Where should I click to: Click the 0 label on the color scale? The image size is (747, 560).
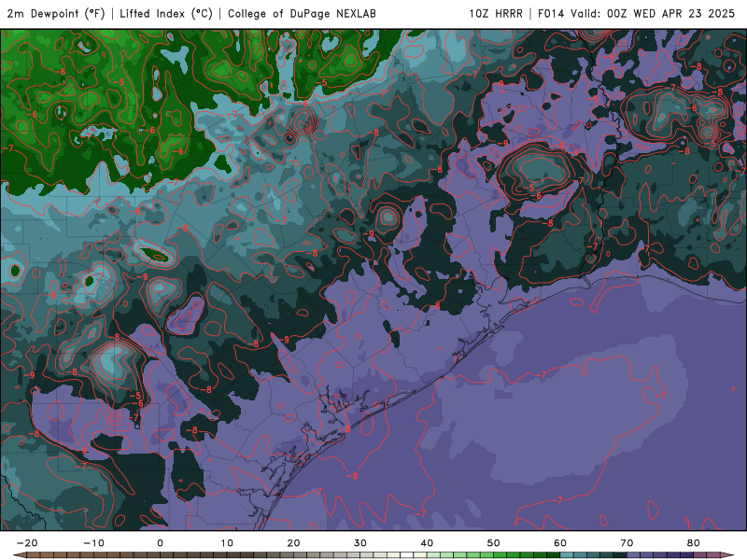point(160,543)
